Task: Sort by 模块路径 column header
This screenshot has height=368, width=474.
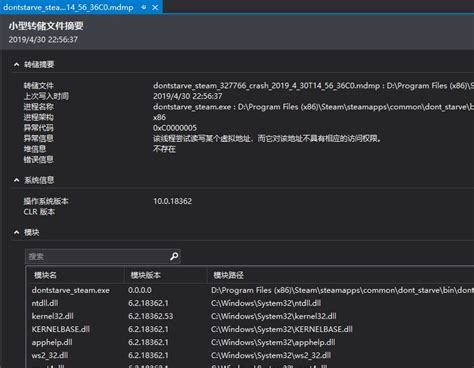Action: coord(340,275)
